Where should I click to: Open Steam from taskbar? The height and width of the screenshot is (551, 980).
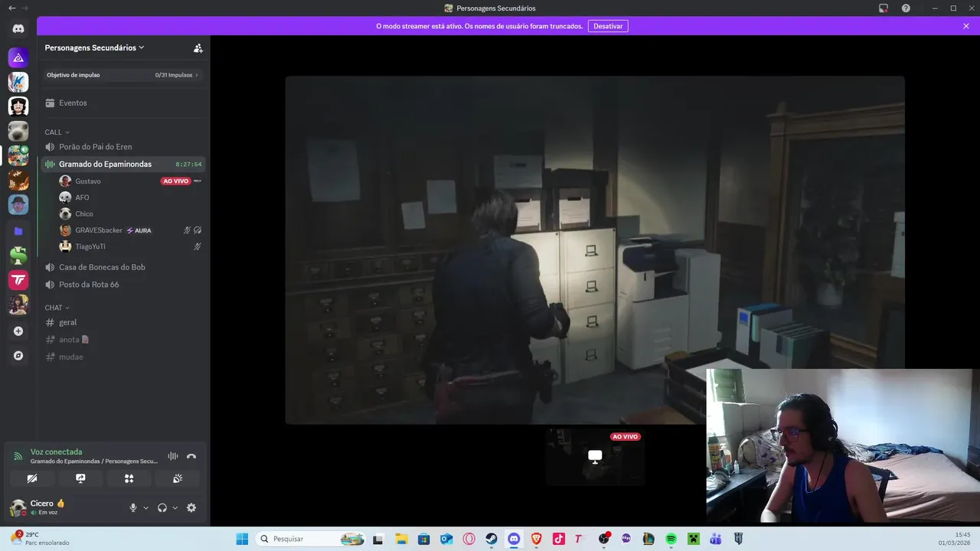point(492,539)
